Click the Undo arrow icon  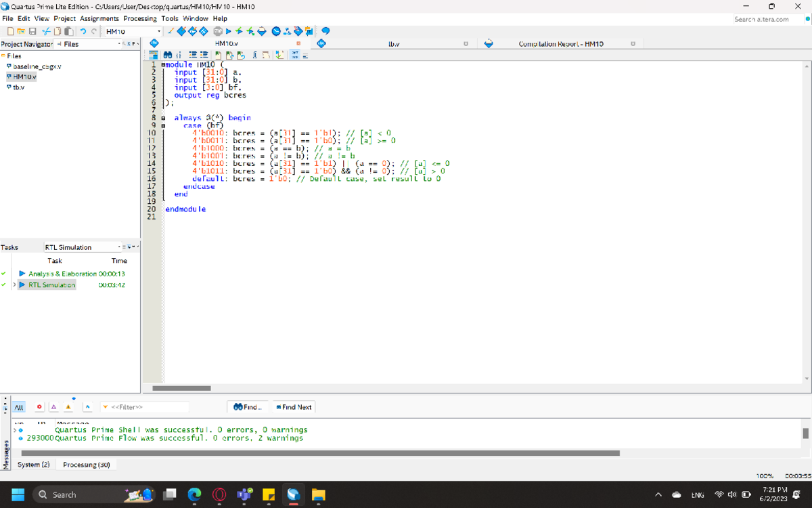pyautogui.click(x=83, y=31)
